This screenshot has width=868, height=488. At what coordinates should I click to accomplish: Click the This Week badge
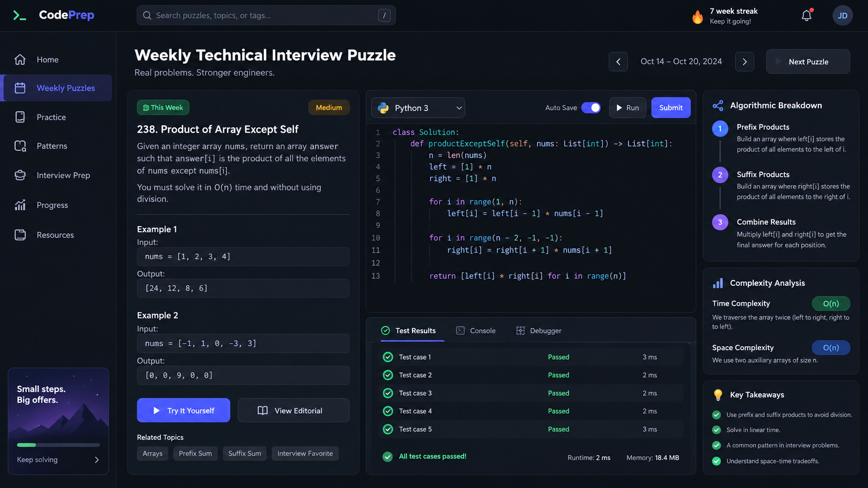[x=163, y=107]
